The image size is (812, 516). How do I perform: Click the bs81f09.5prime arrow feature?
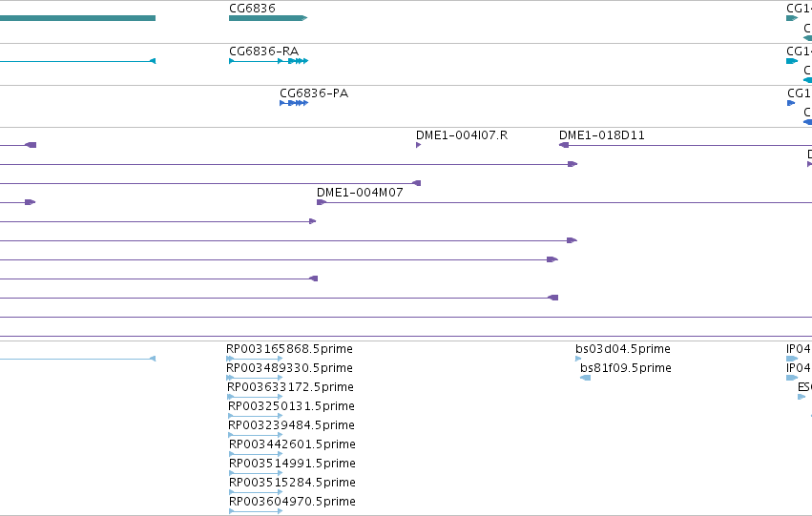coord(586,378)
